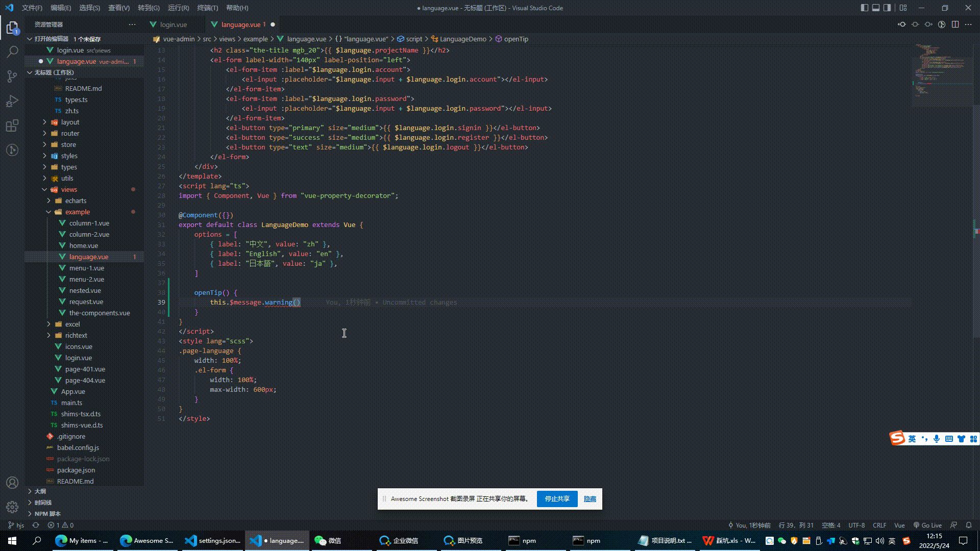Viewport: 980px width, 551px height.
Task: Open the Extensions view
Action: click(12, 126)
